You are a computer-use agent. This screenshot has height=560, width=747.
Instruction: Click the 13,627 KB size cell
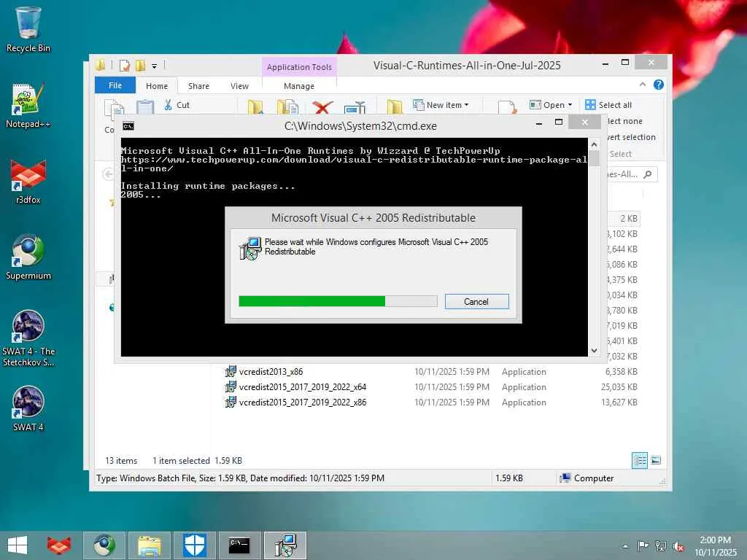coord(619,402)
